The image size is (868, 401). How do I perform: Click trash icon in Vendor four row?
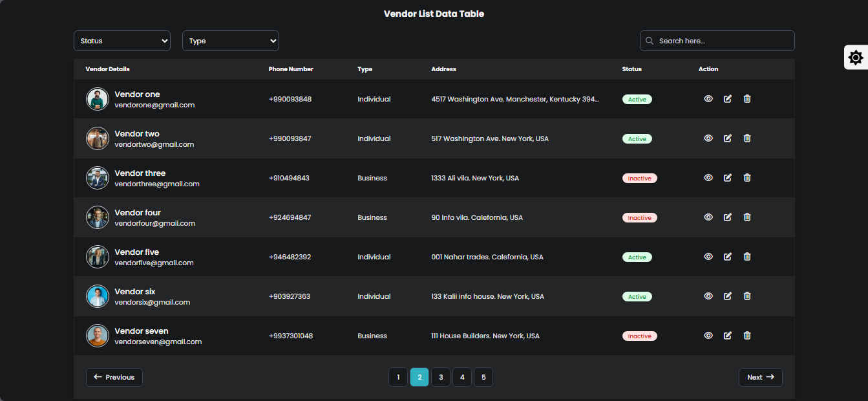click(x=747, y=217)
